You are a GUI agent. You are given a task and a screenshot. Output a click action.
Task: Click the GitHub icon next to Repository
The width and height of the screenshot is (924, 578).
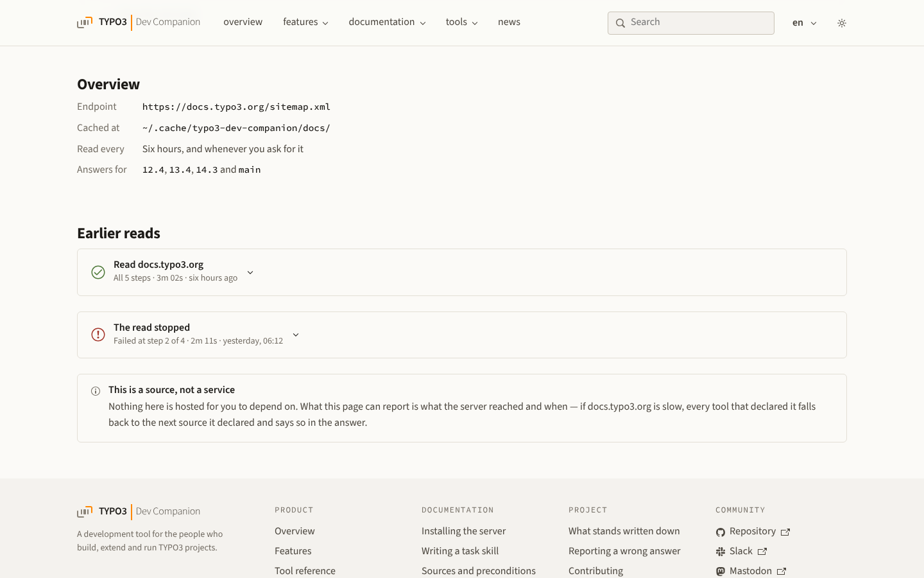coord(721,532)
